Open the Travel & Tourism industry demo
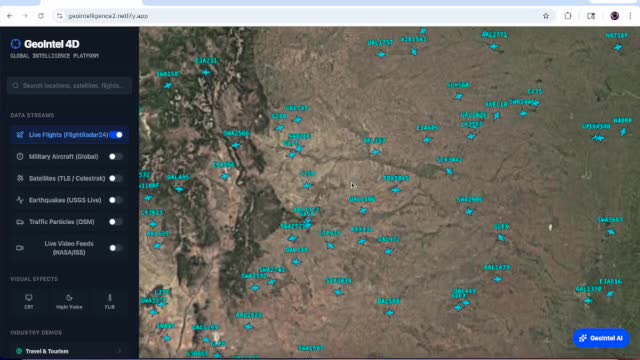This screenshot has width=640, height=360. pyautogui.click(x=69, y=351)
